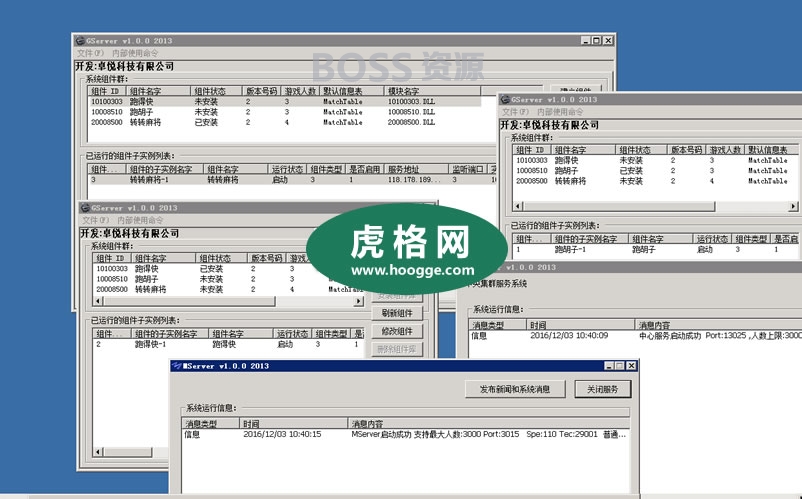Click the 修改组件 button
The image size is (802, 499).
click(397, 331)
